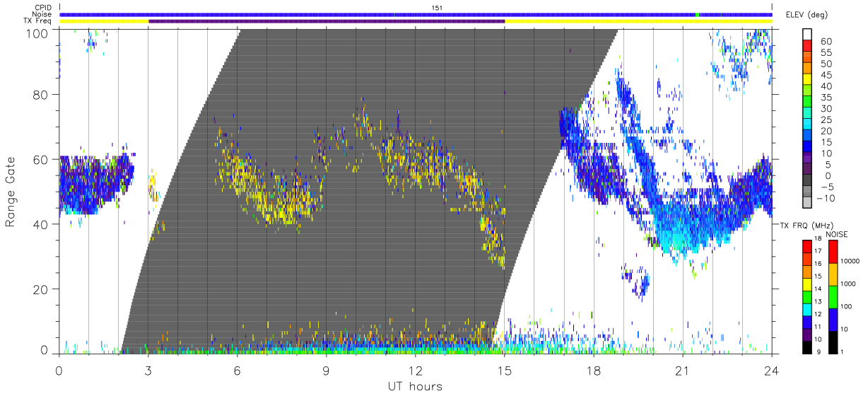Click the '3' tick on UT hours axis
The width and height of the screenshot is (868, 401).
148,369
